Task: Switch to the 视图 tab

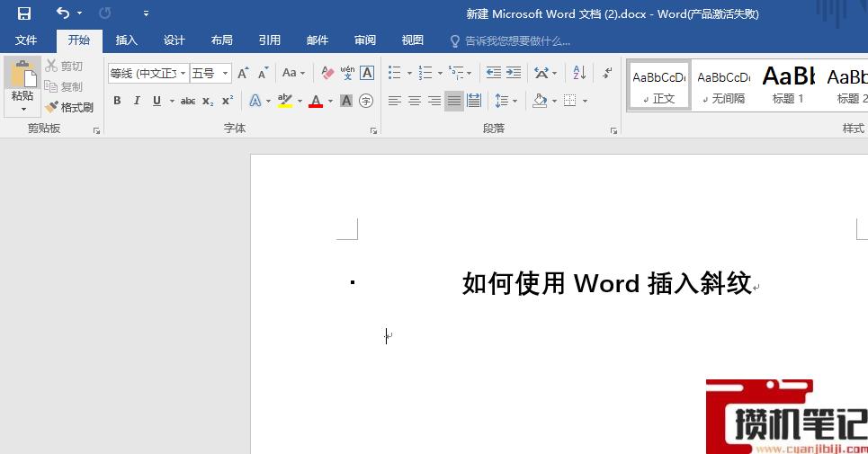Action: 412,40
